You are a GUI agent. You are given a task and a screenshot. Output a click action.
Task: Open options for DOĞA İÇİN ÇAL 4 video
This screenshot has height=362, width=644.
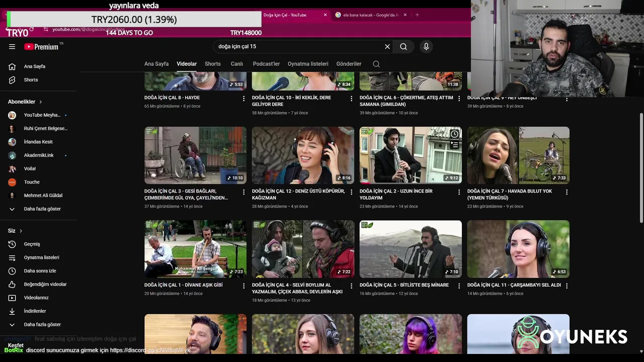[352, 286]
